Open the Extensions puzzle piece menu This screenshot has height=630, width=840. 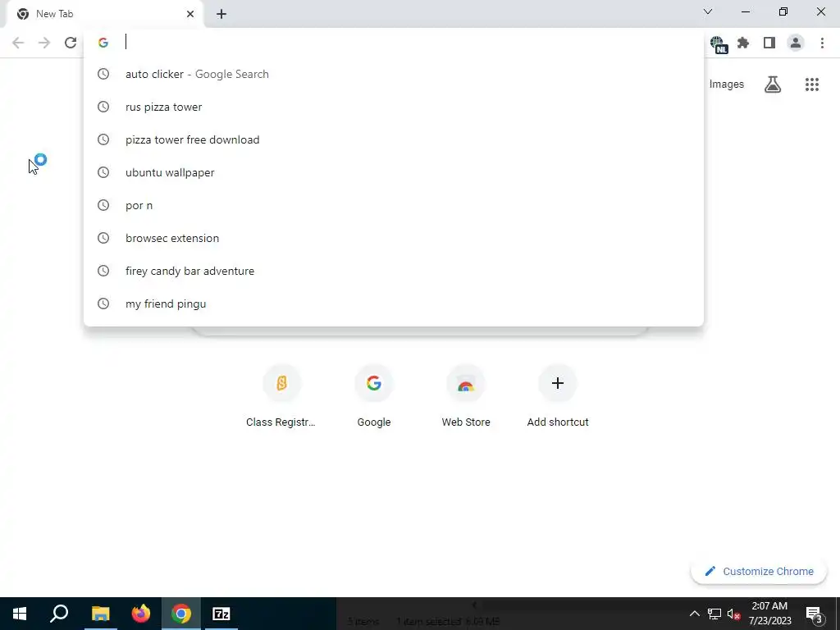coord(743,43)
